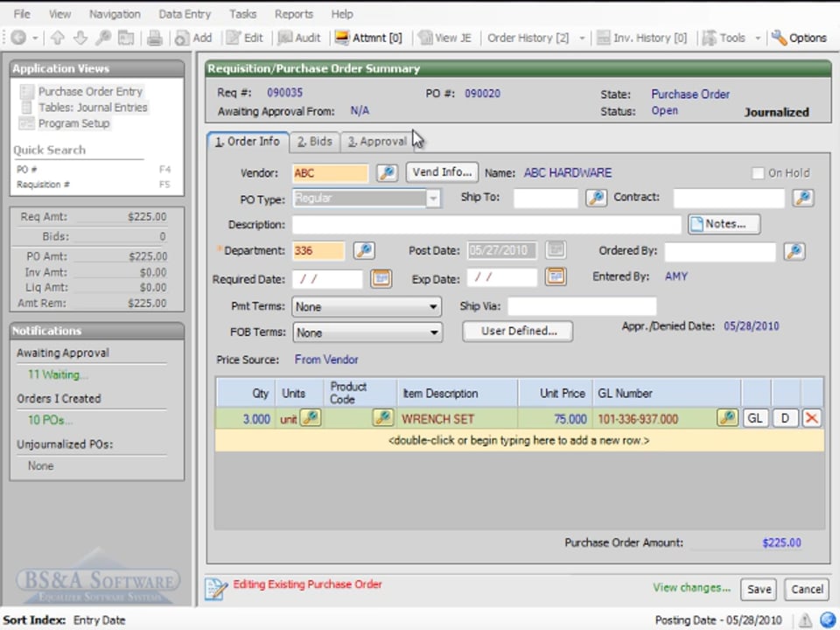
Task: Click the Ordered By lookup icon
Action: (x=794, y=252)
